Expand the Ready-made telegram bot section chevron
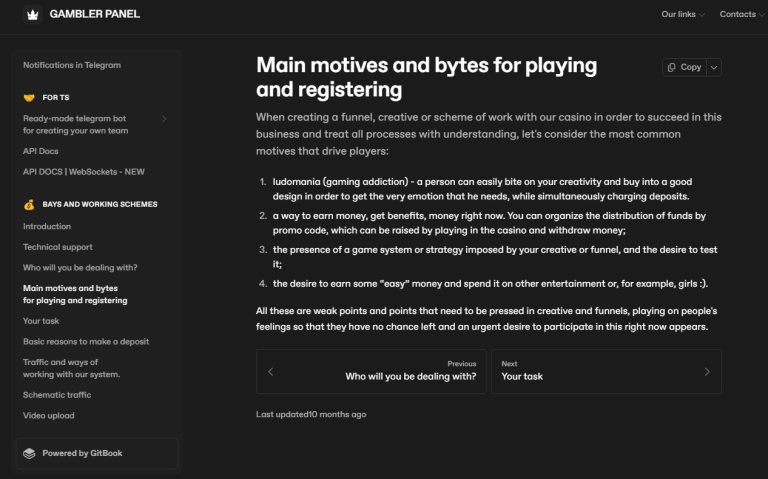The image size is (768, 479). [164, 119]
